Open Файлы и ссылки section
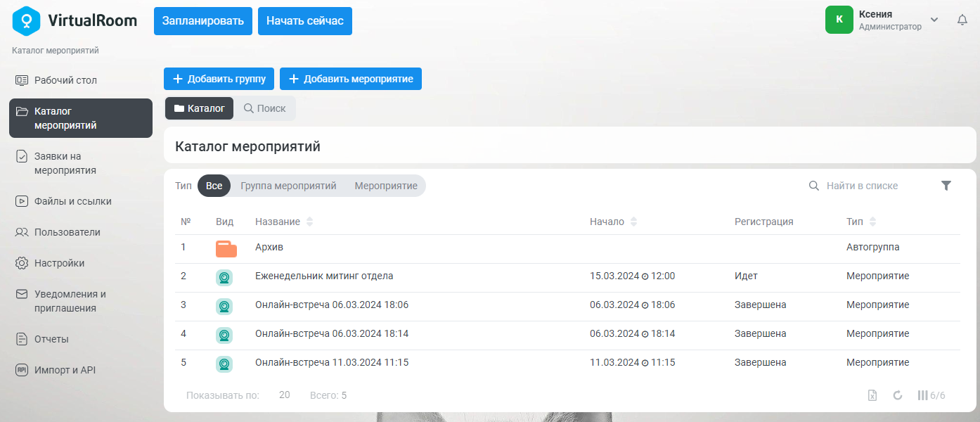The height and width of the screenshot is (422, 980). pos(81,201)
